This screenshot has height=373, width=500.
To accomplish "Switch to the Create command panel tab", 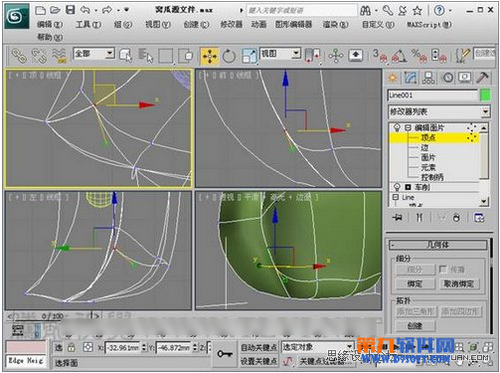I will [x=393, y=78].
